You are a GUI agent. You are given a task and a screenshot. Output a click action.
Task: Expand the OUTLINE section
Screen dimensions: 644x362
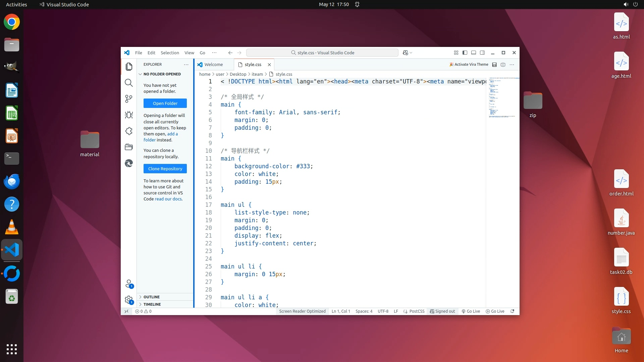(x=152, y=297)
